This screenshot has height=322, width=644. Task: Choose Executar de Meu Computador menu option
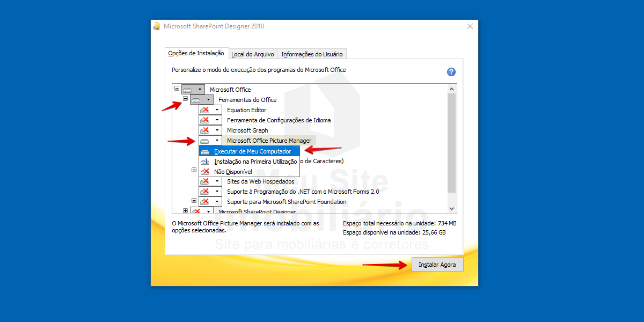point(252,151)
